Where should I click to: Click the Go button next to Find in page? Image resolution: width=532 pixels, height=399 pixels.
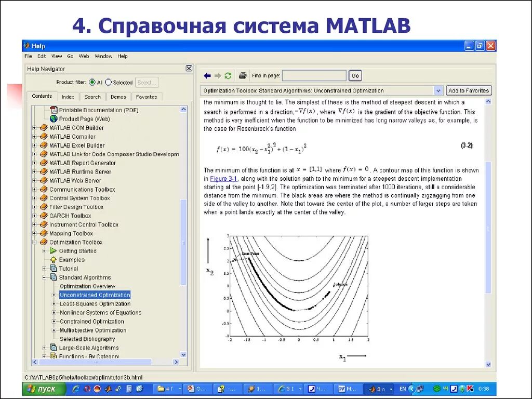click(355, 76)
